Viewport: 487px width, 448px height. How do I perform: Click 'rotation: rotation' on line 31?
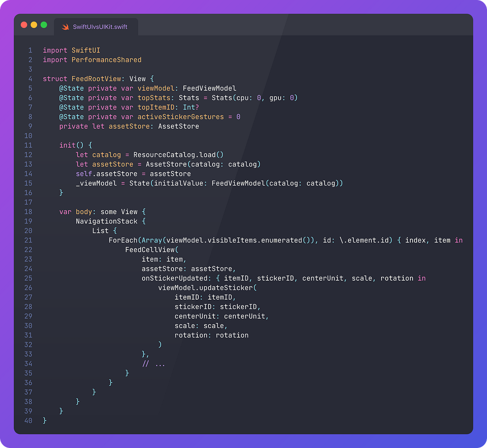(212, 335)
